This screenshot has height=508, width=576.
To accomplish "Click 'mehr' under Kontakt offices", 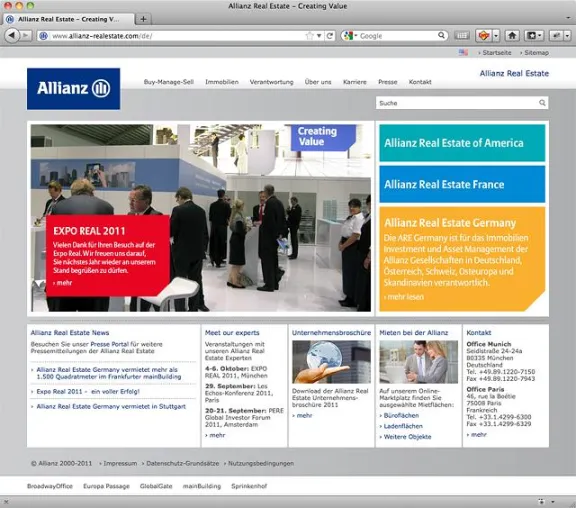I will (x=477, y=435).
